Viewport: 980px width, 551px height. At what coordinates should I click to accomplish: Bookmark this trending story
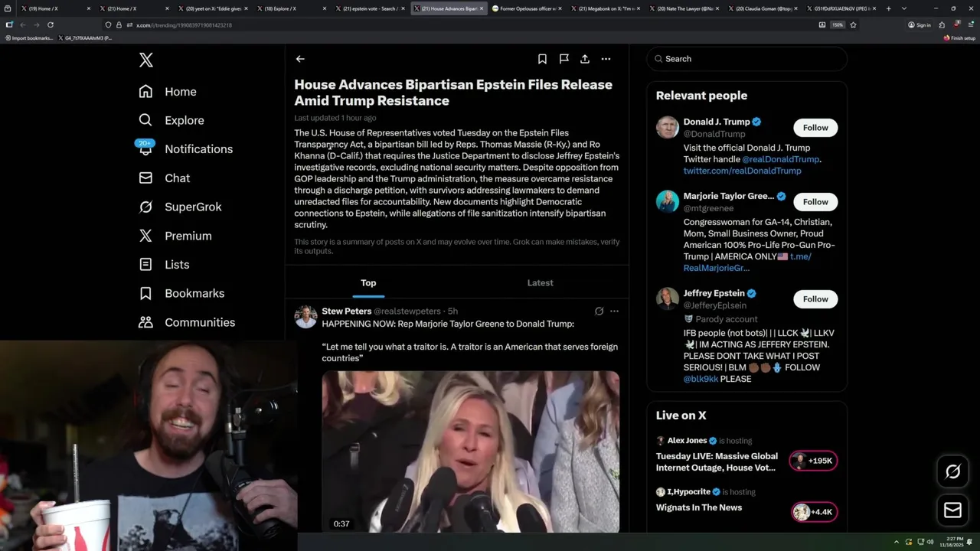[542, 59]
